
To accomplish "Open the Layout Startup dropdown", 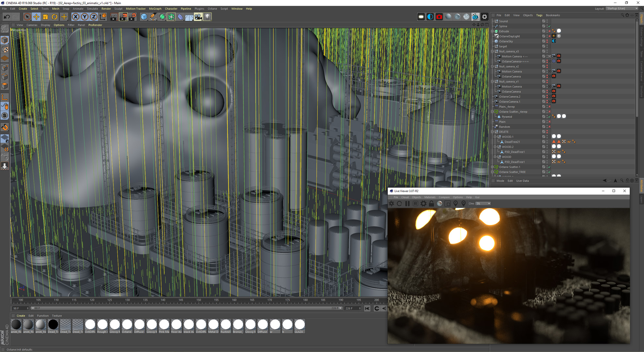I will pyautogui.click(x=622, y=8).
